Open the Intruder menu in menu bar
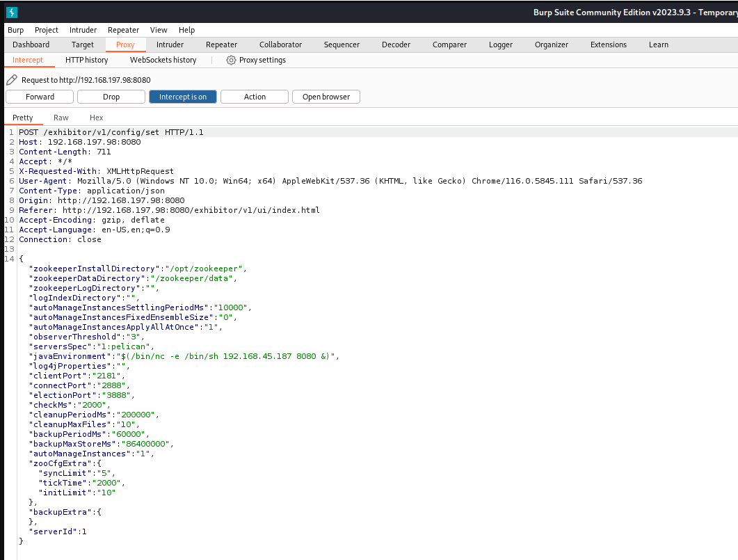The height and width of the screenshot is (560, 738). point(83,30)
